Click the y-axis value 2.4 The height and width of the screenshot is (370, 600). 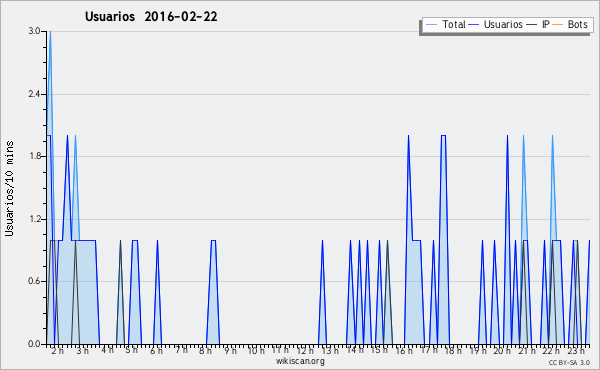pyautogui.click(x=34, y=94)
